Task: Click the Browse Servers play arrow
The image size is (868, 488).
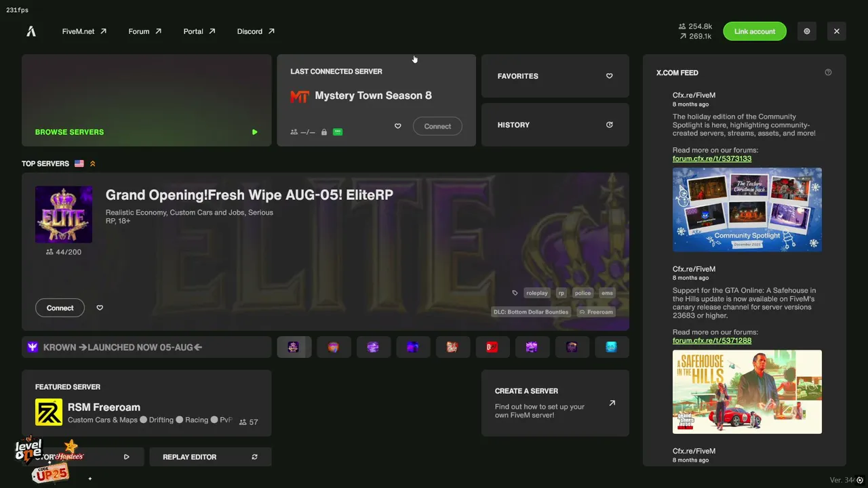Action: click(x=254, y=132)
